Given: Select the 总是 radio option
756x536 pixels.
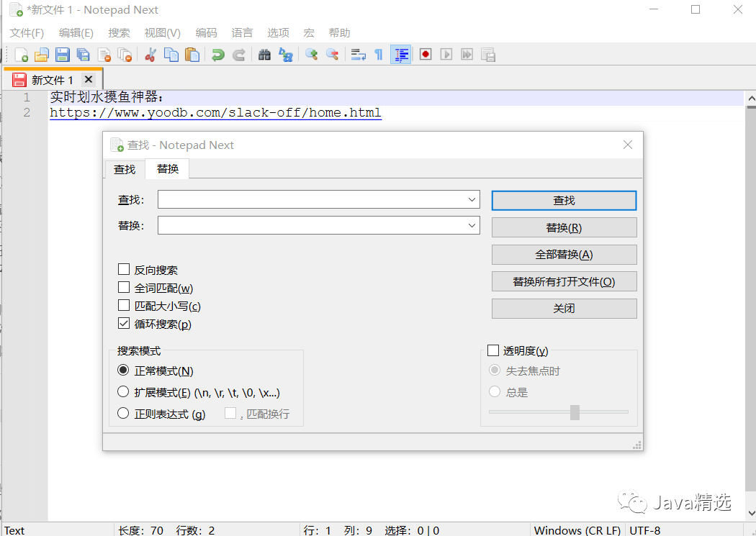Looking at the screenshot, I should click(x=494, y=391).
